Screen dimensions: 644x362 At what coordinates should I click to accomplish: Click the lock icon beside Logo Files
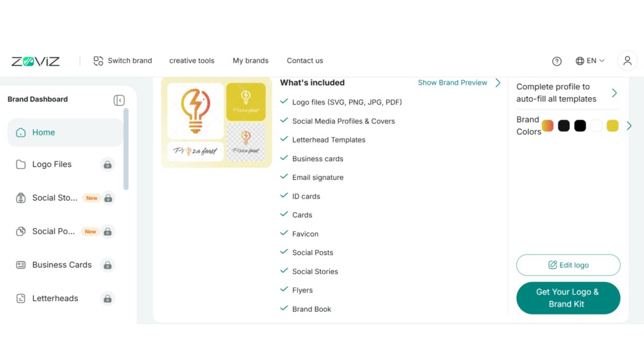pos(108,165)
